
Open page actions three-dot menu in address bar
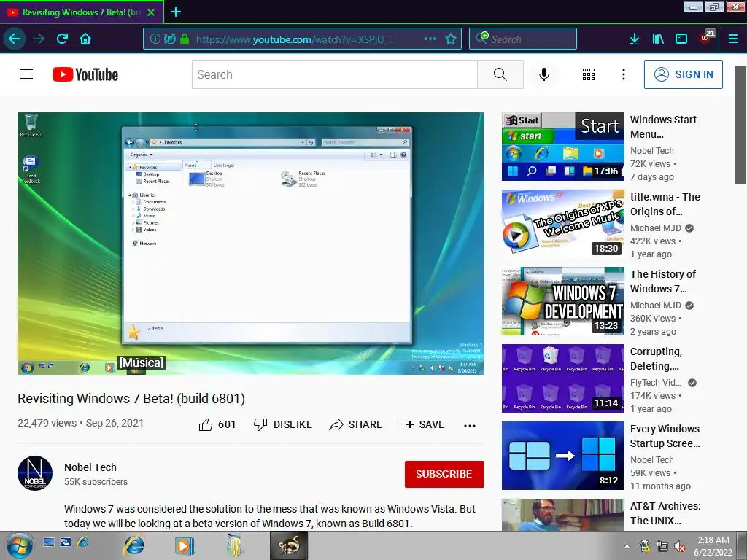(x=430, y=39)
